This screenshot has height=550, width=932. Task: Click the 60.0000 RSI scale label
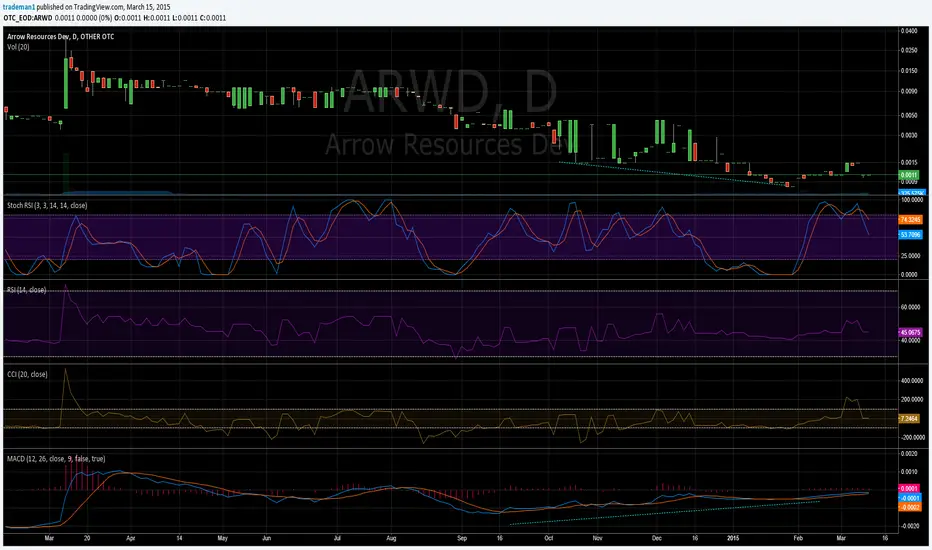pos(912,307)
